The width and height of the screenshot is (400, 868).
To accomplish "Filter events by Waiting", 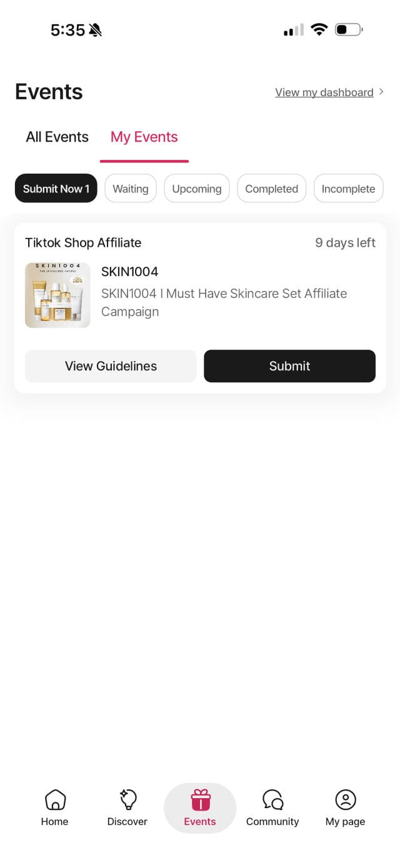I will pyautogui.click(x=131, y=189).
